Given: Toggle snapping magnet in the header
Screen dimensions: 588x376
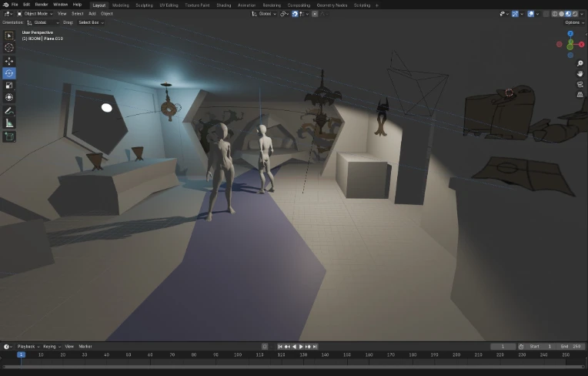Looking at the screenshot, I should [295, 13].
